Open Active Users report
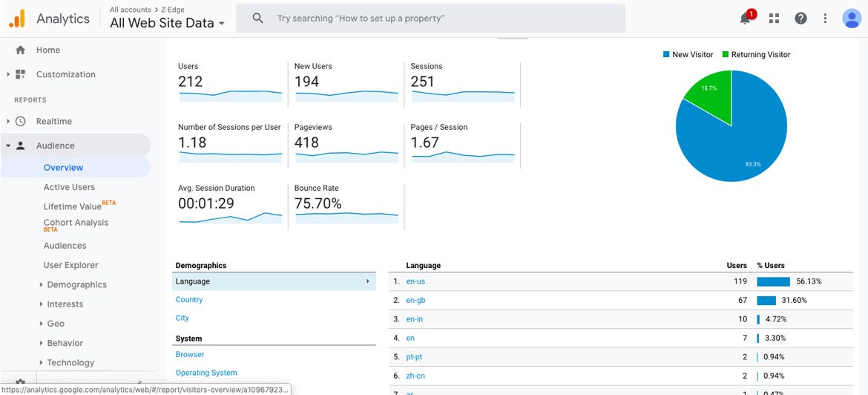 (x=69, y=187)
